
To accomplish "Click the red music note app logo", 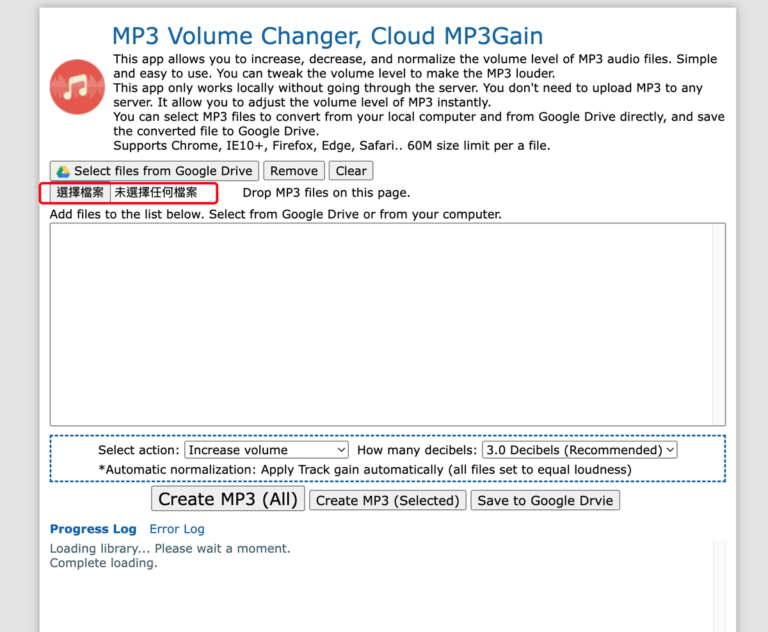I will pyautogui.click(x=77, y=87).
